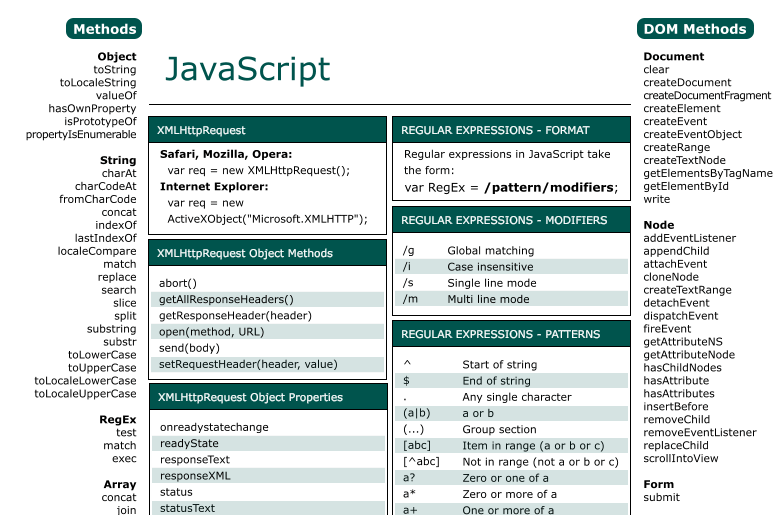The height and width of the screenshot is (515, 780).
Task: Select getResponseHeader(header) row
Action: coord(268,315)
